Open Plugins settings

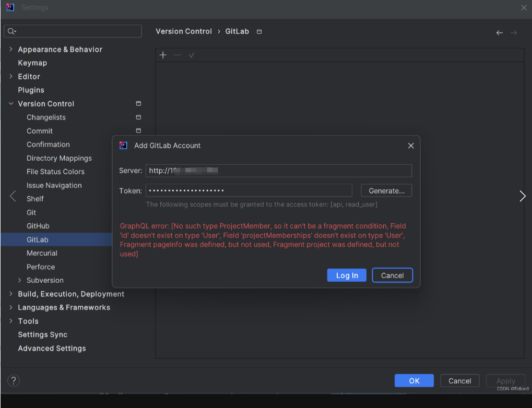pyautogui.click(x=31, y=90)
